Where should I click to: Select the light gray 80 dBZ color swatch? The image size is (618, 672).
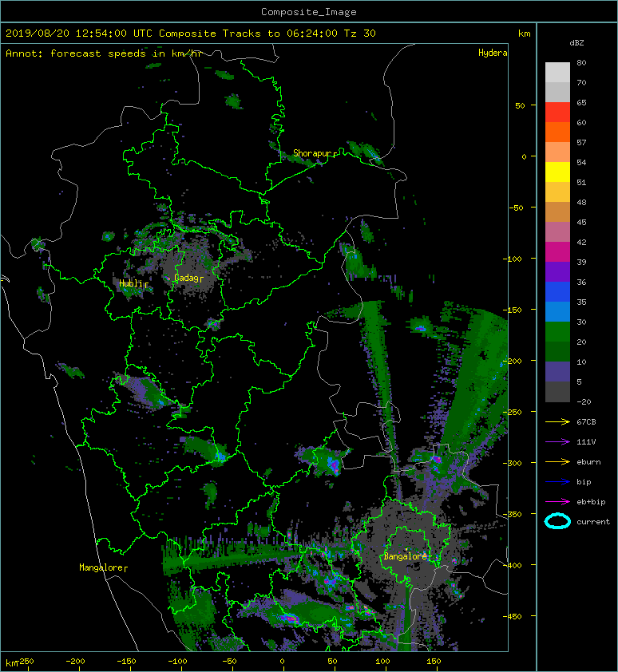tap(557, 72)
